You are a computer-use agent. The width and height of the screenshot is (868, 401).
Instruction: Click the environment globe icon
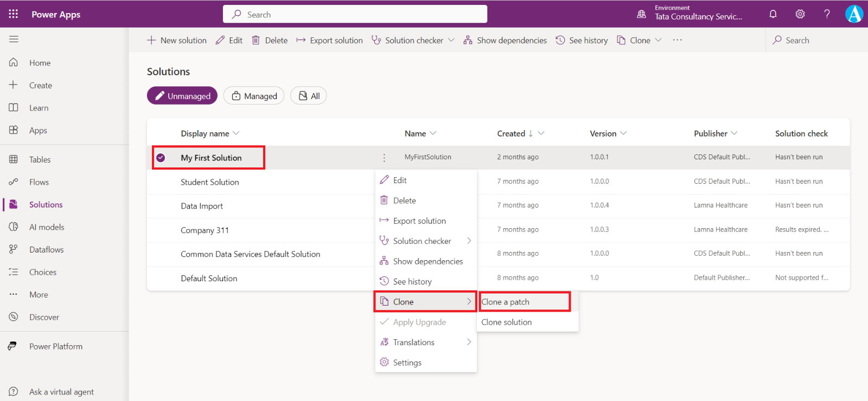641,14
